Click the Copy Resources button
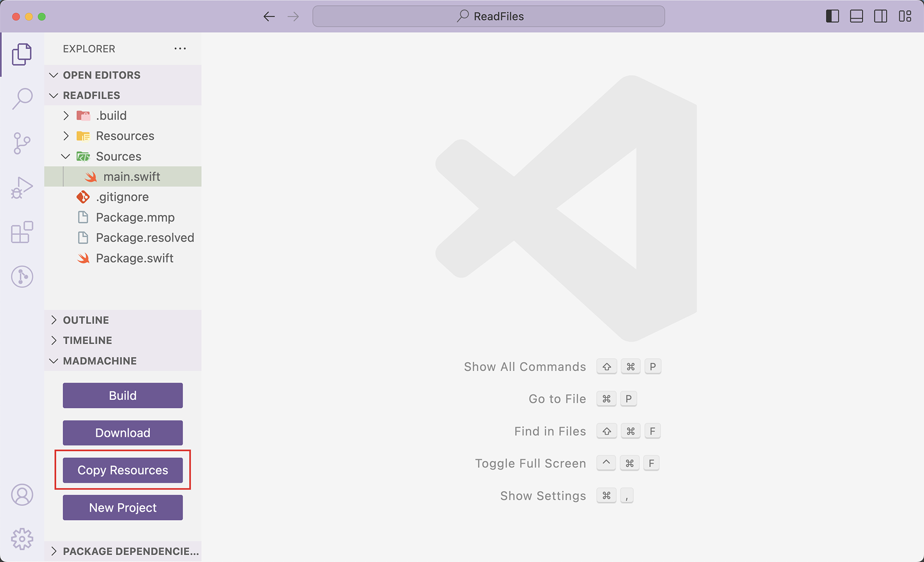Screen dimensions: 924x562 click(123, 470)
